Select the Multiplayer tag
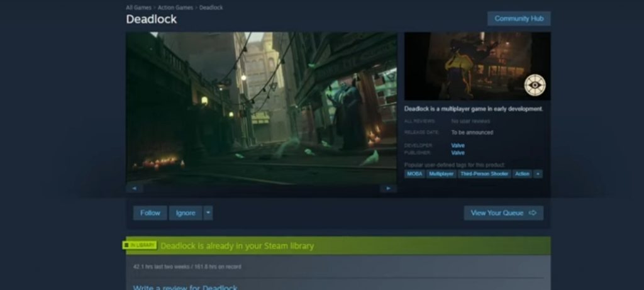This screenshot has width=644, height=290. point(441,174)
